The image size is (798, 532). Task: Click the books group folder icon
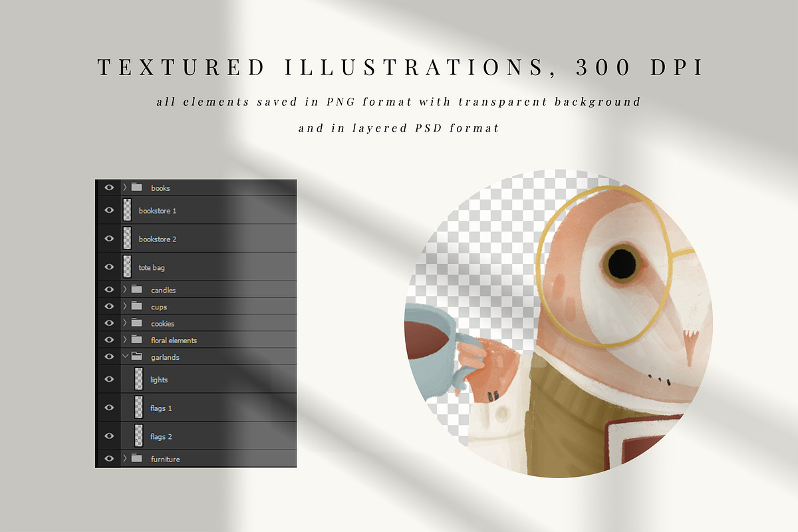[137, 188]
